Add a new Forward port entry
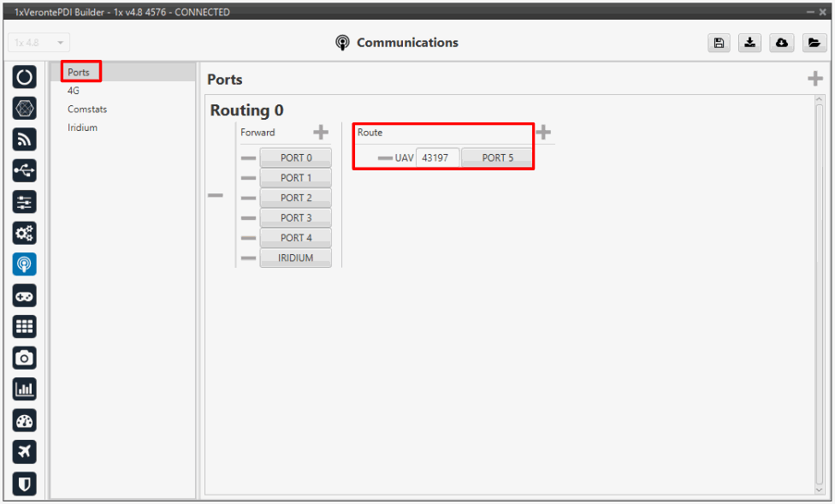Screen dimensions: 835x504 [x=321, y=133]
